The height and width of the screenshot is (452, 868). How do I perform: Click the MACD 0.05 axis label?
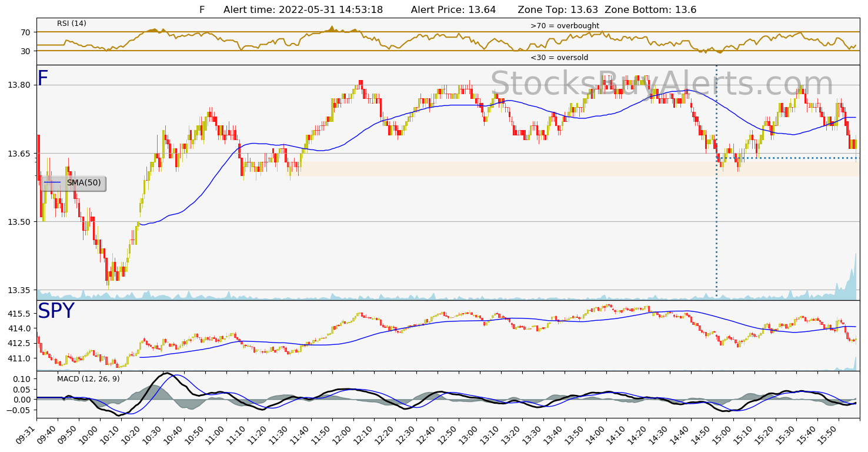(x=21, y=389)
